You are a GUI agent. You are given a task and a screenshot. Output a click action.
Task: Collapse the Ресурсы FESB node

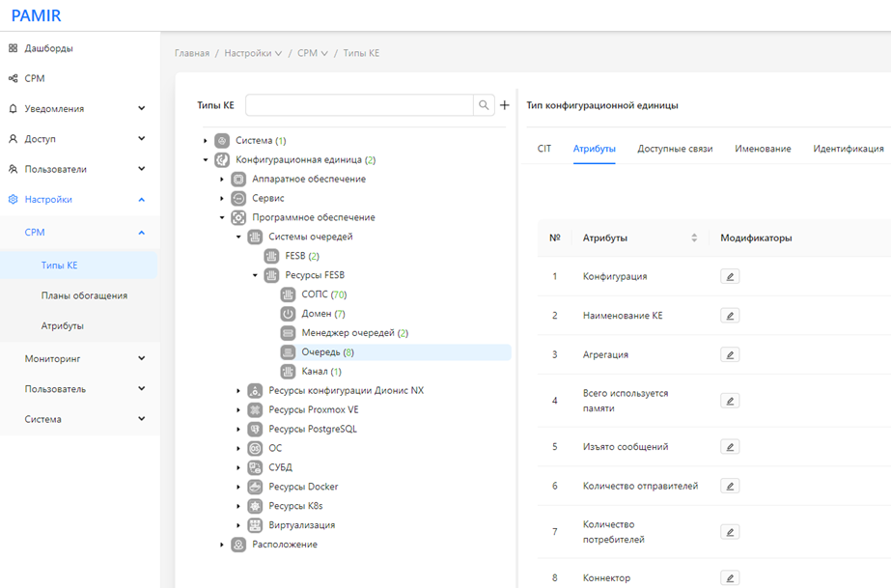[x=255, y=275]
